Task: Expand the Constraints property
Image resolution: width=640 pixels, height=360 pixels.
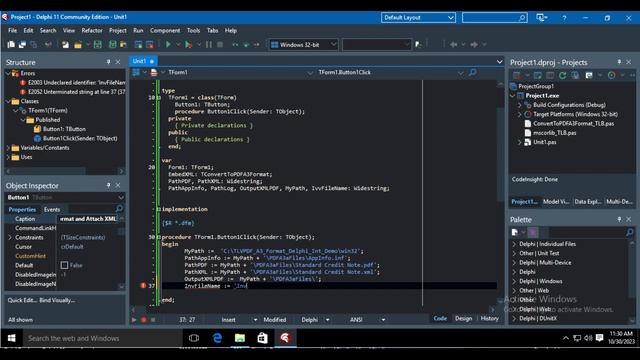Action: point(10,238)
